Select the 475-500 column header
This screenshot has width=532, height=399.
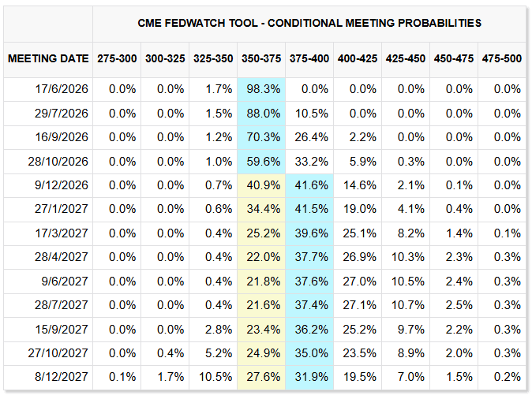click(x=502, y=58)
